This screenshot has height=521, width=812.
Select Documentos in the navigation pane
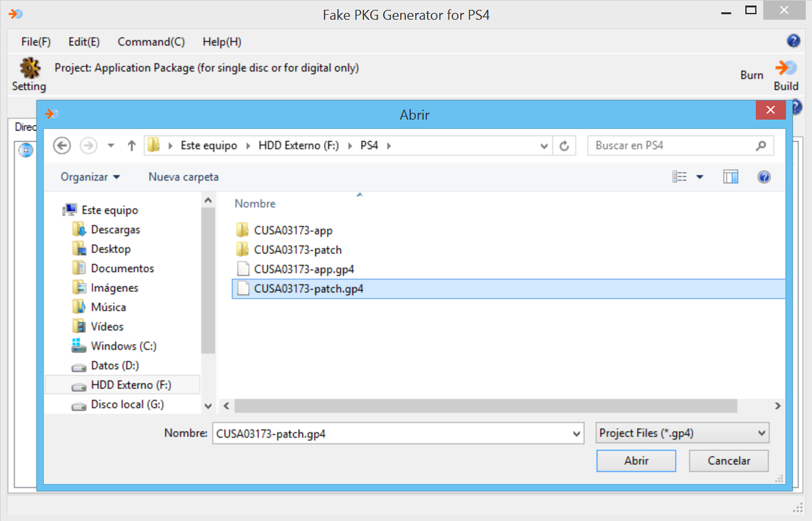click(x=123, y=268)
